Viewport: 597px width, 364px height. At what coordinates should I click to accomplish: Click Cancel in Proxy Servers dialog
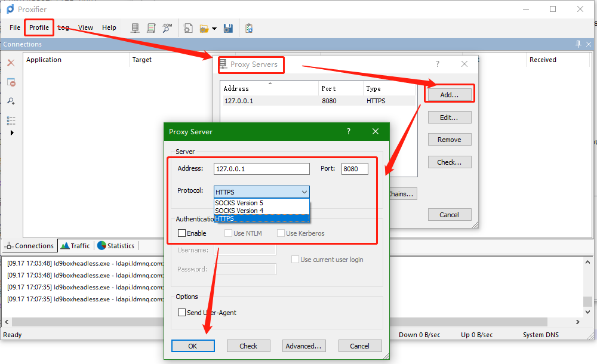point(450,215)
